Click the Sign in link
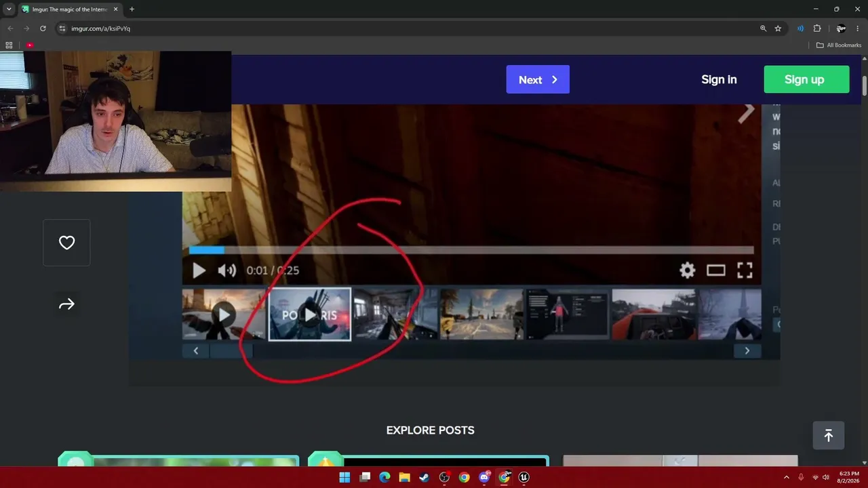 pos(719,79)
